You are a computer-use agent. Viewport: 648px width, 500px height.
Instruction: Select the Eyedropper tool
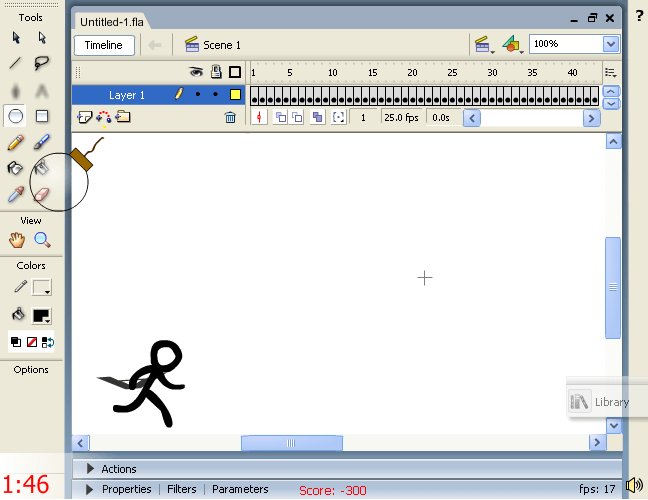[x=16, y=194]
